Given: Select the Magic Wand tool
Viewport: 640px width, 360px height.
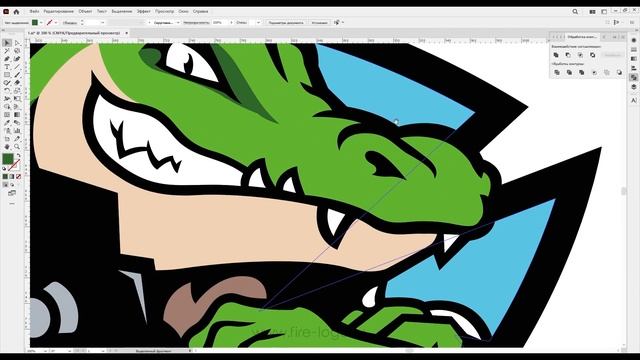Looking at the screenshot, I should 7,51.
